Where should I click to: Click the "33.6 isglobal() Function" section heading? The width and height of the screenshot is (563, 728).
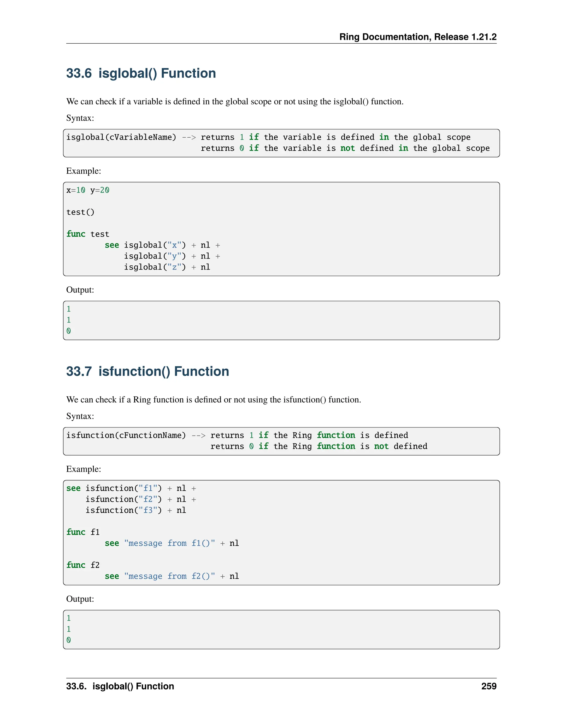point(141,73)
